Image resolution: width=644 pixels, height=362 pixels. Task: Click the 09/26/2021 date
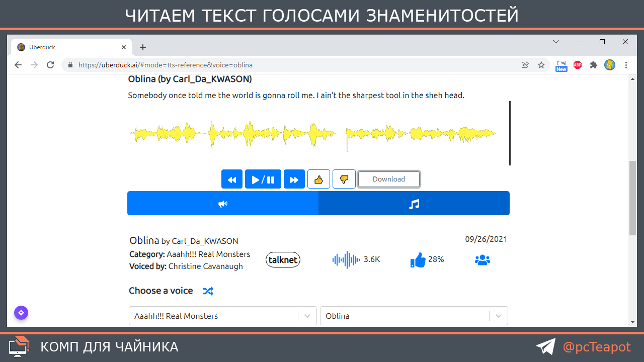coord(486,239)
